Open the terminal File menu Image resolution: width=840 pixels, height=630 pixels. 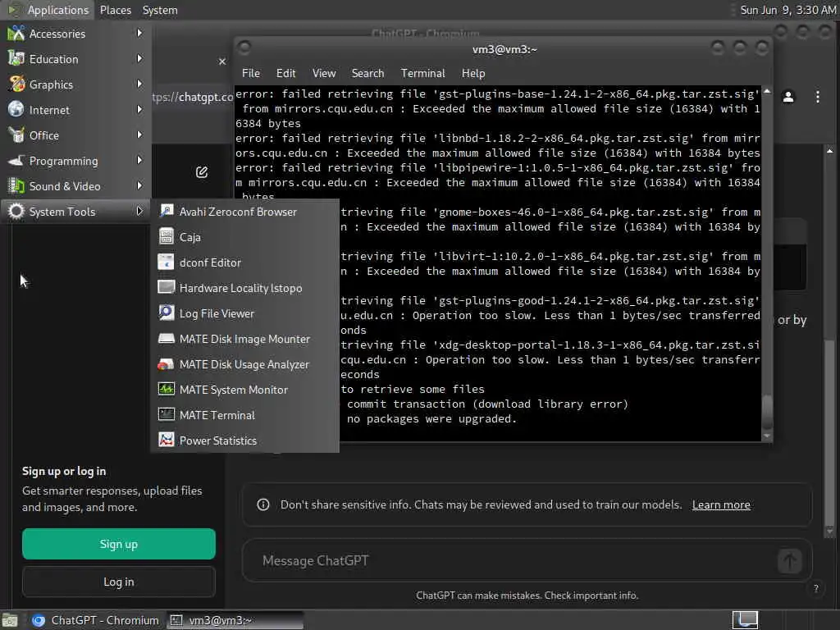[251, 73]
